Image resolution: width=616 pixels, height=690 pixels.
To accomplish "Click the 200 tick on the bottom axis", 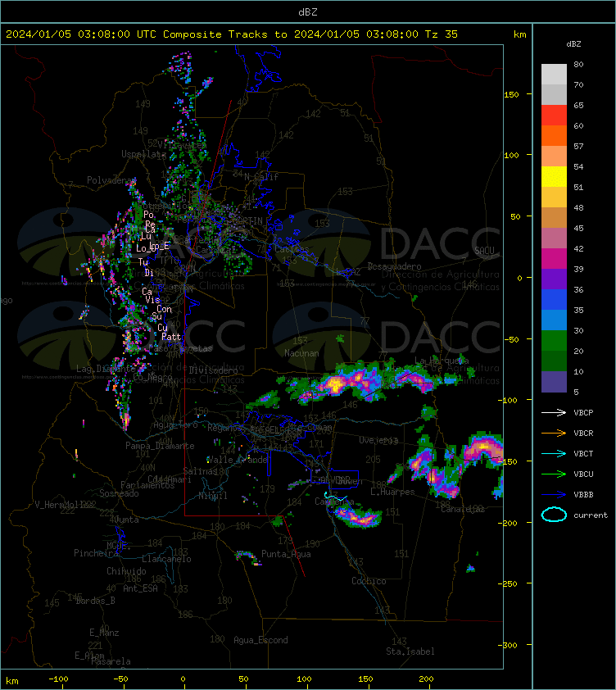I will (426, 679).
